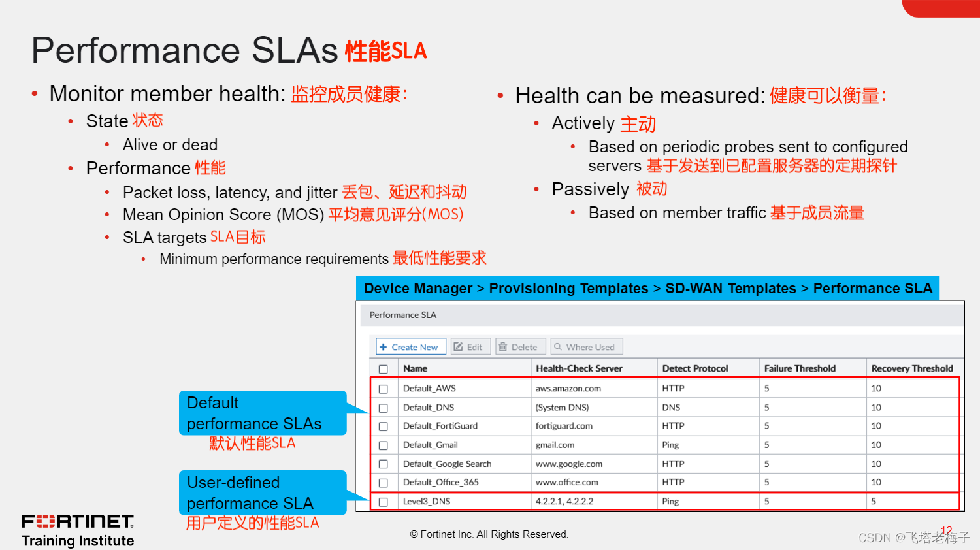Click the gmail.com server cell
Screen dimensions: 980x550
tap(555, 445)
